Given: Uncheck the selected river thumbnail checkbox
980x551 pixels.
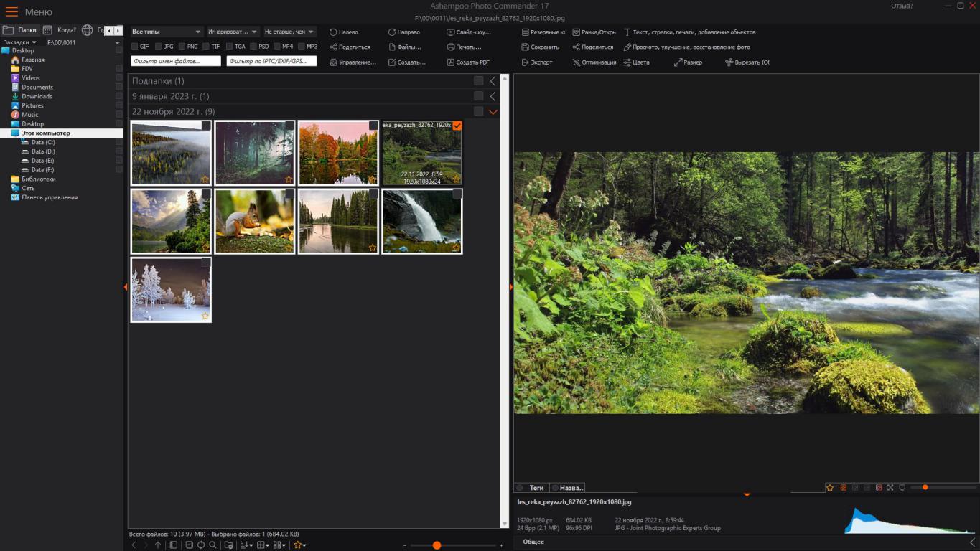Looking at the screenshot, I should click(457, 126).
